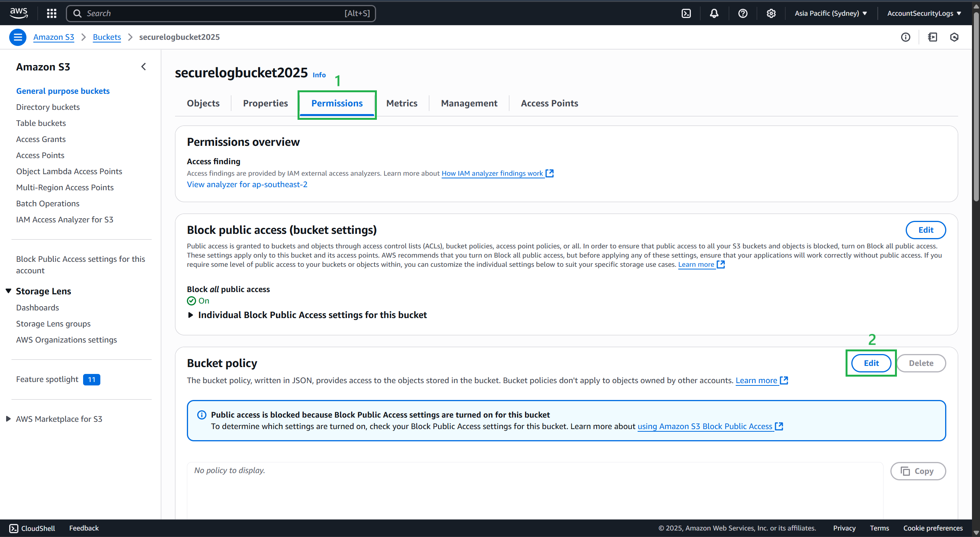Viewport: 980px width, 537px height.
Task: Click the info circle icon beside breadcrumbs
Action: coord(905,37)
